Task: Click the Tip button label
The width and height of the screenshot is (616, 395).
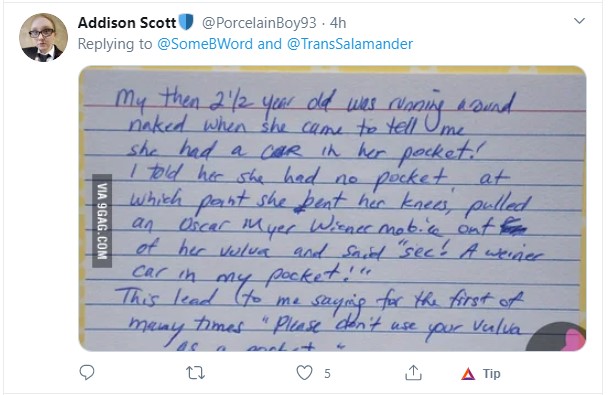Action: click(491, 373)
